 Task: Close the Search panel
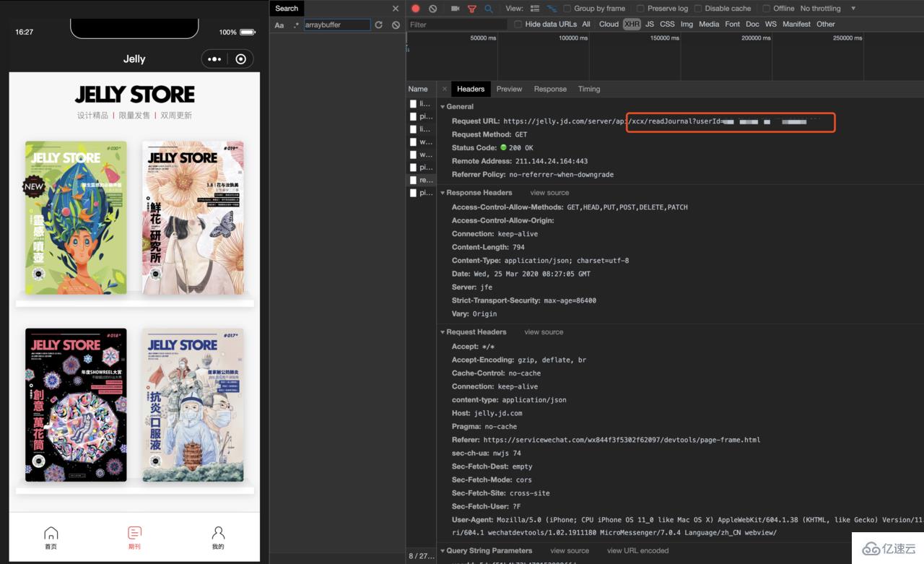396,9
